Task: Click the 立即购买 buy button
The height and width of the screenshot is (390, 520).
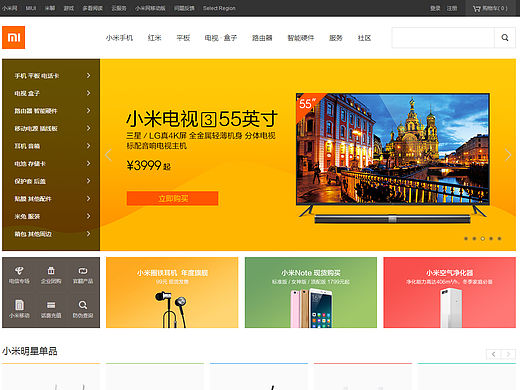Action: point(173,198)
